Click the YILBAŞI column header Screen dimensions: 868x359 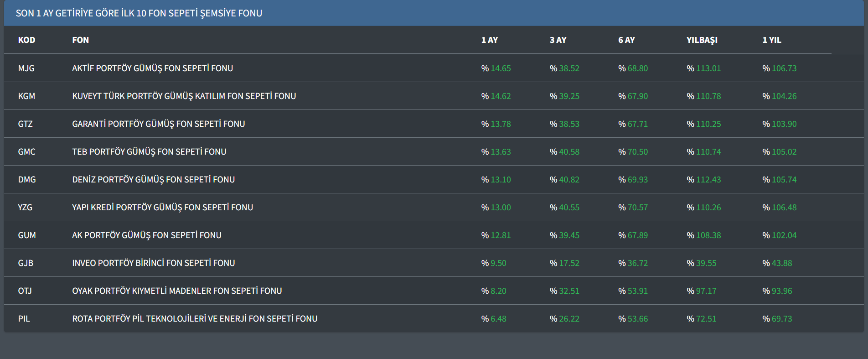[702, 40]
